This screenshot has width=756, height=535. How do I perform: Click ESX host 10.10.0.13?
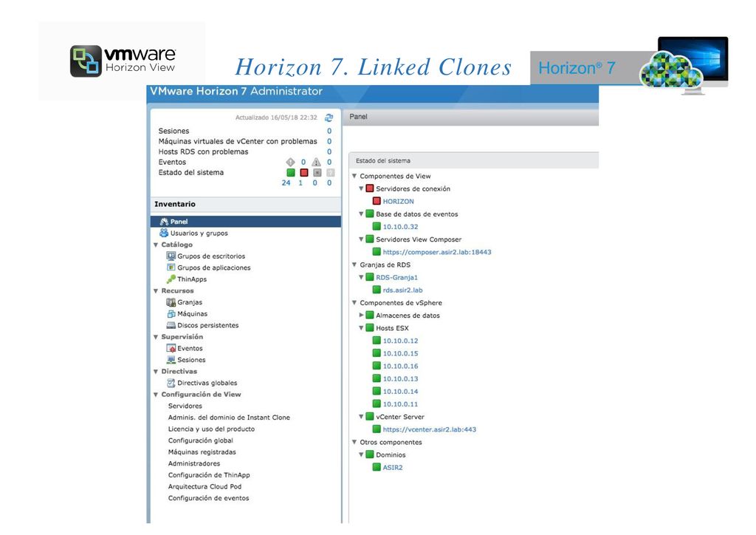pos(400,378)
